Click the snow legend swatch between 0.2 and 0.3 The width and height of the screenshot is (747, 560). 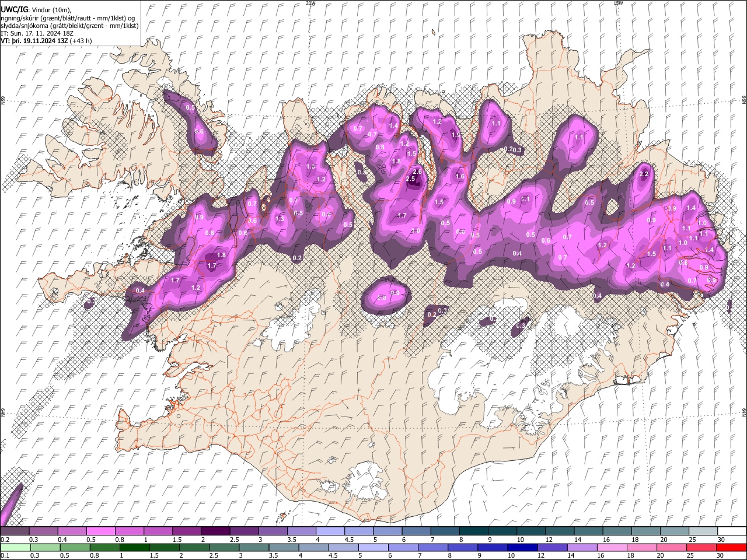click(x=15, y=531)
